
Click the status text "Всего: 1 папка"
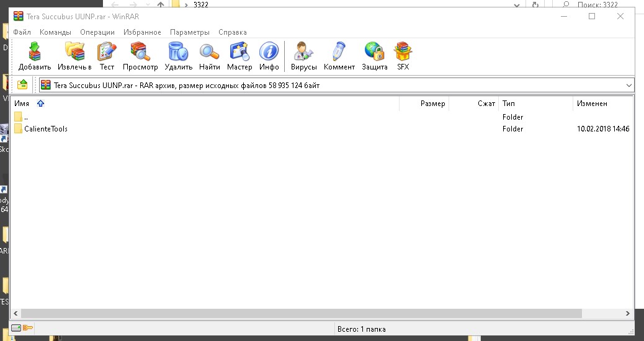[x=362, y=329]
